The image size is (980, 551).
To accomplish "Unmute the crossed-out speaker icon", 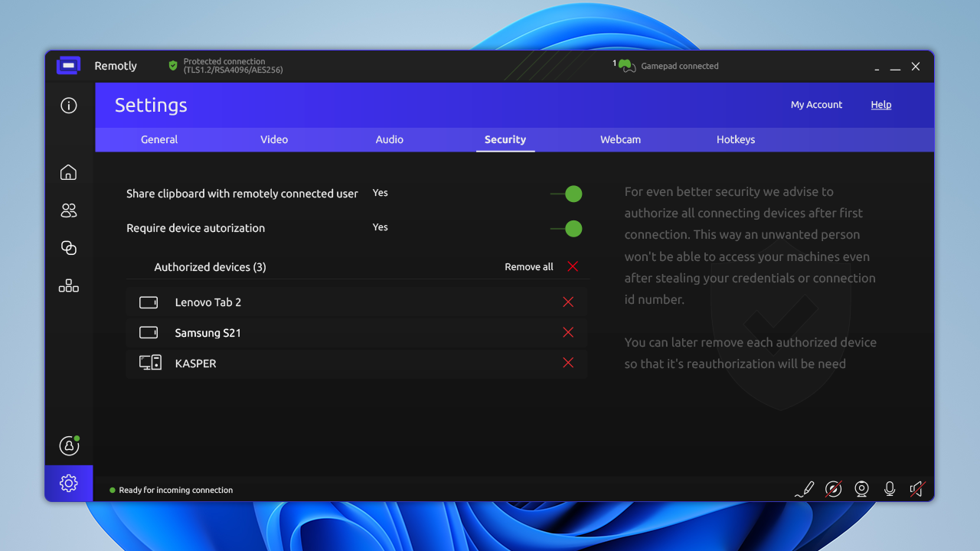I will click(916, 489).
